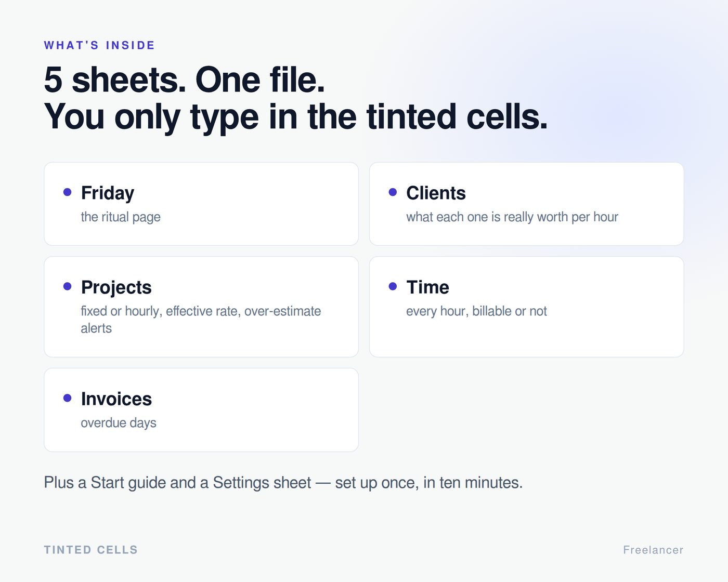Click the Freelancer footer label
This screenshot has height=582, width=728.
pos(653,550)
